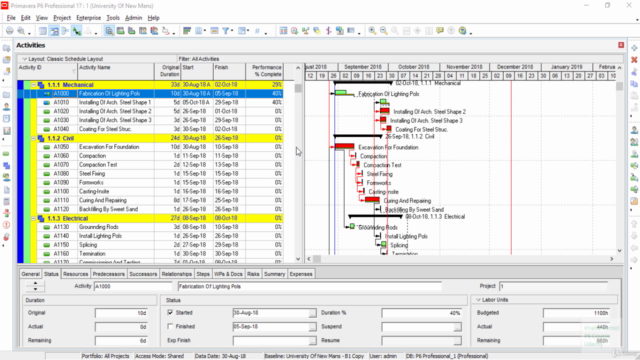
Task: Toggle the Started checkbox
Action: pos(170,313)
